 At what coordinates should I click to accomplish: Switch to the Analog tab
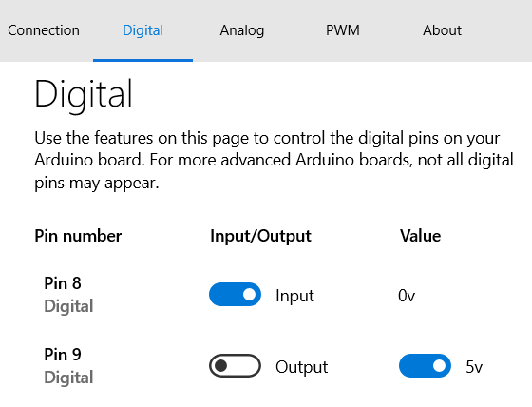242,30
